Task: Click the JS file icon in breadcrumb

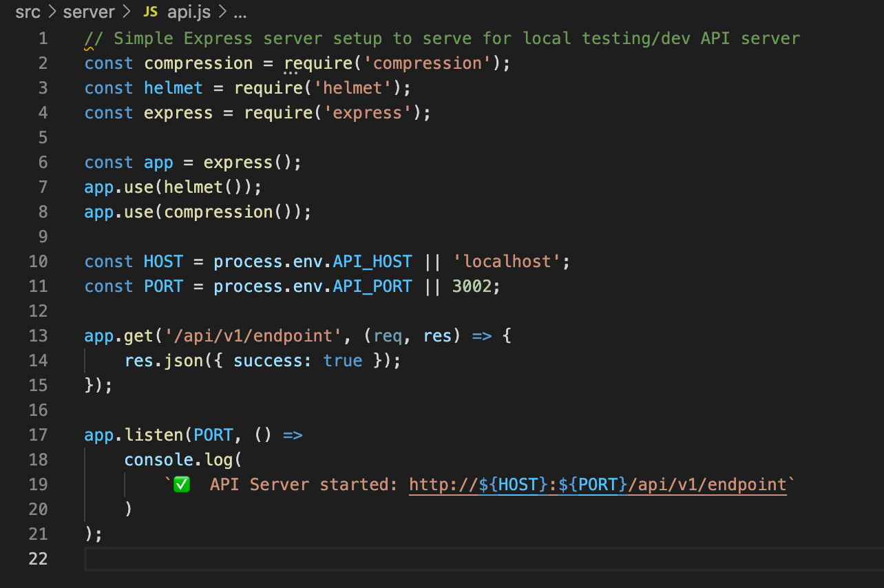Action: point(151,12)
